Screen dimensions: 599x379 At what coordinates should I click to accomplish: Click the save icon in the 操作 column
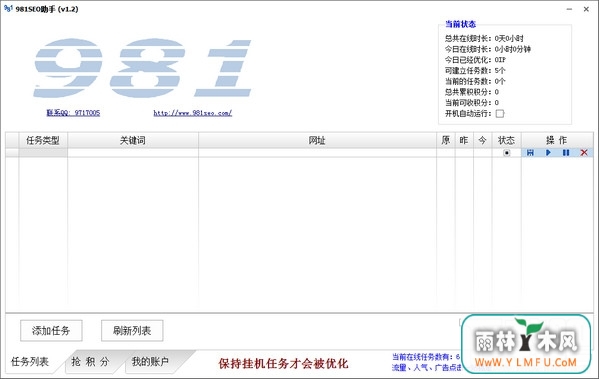pos(530,153)
